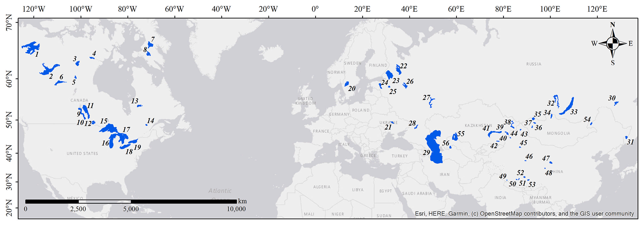Click the compass rose north arrow icon
Screen dimensions: 644x226
612,44
